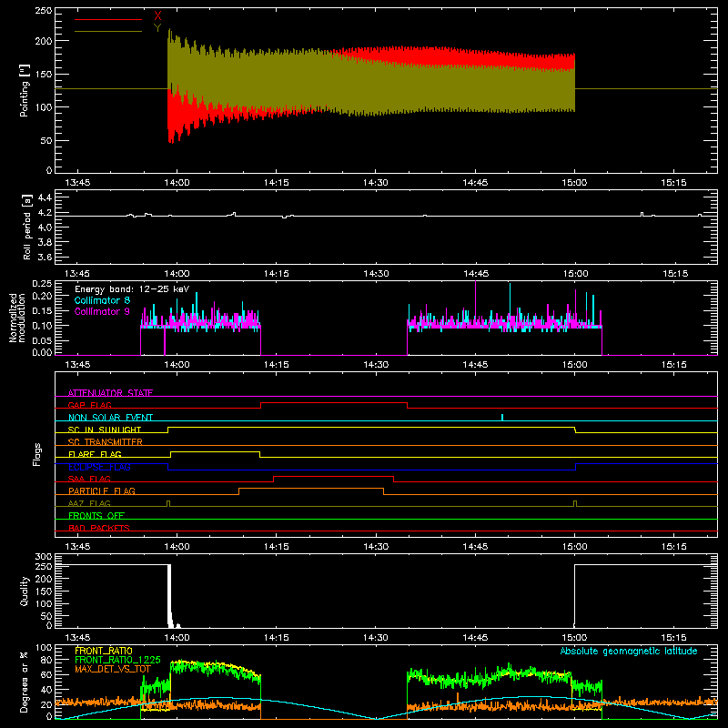Select the olive legend line for Y
The height and width of the screenshot is (728, 728).
[108, 31]
